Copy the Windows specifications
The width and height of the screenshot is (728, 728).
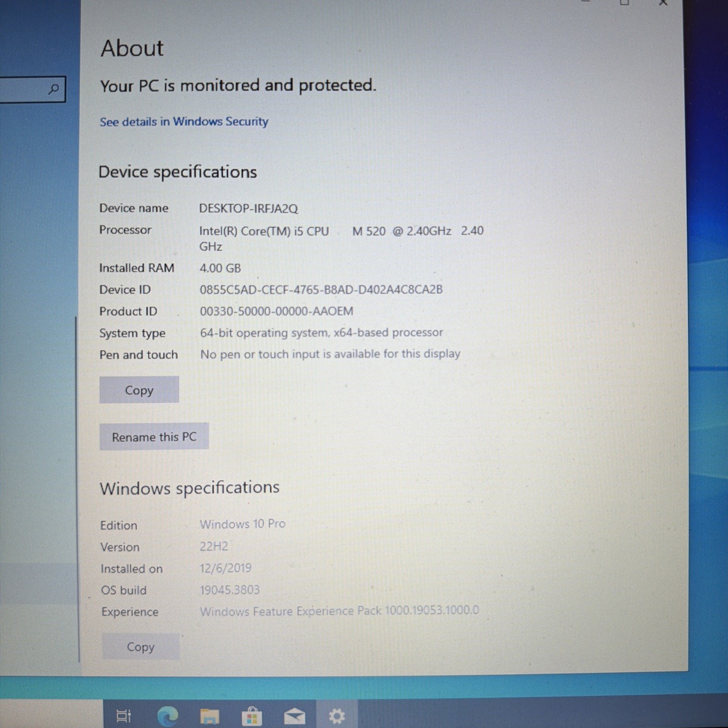[x=141, y=647]
